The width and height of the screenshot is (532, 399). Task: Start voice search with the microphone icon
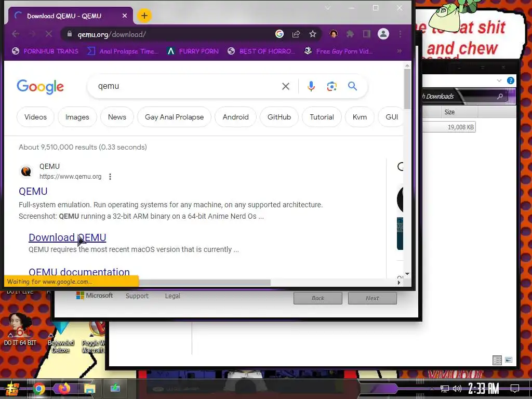point(311,86)
